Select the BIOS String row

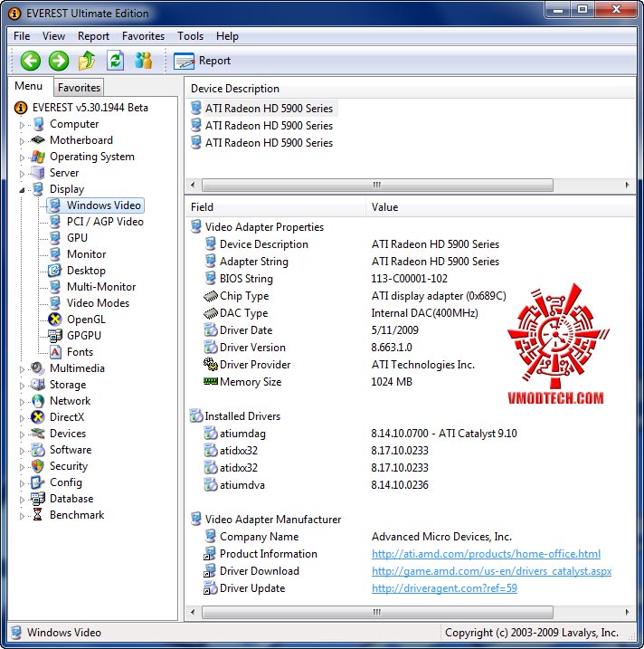click(x=410, y=279)
